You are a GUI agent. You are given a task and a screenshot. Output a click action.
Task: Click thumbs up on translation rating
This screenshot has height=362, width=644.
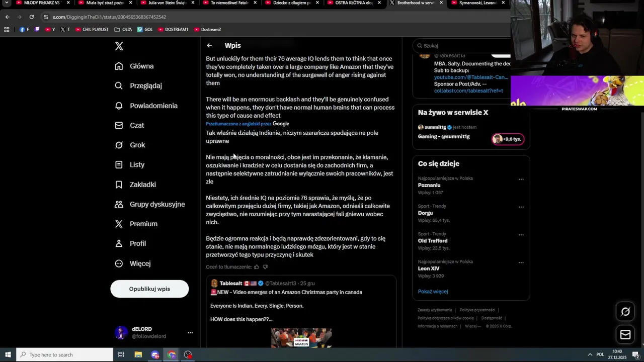pyautogui.click(x=256, y=267)
